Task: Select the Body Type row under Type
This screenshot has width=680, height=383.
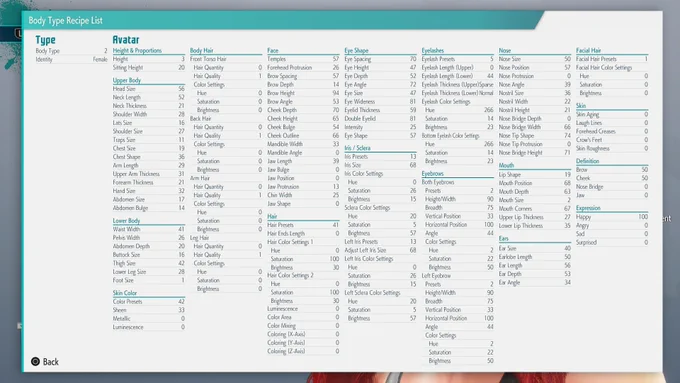Action: (x=71, y=51)
